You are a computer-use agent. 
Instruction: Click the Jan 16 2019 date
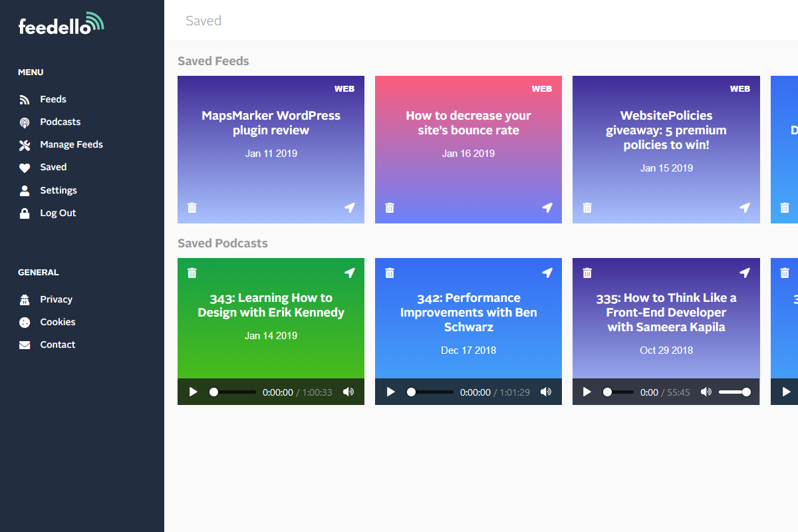point(468,154)
